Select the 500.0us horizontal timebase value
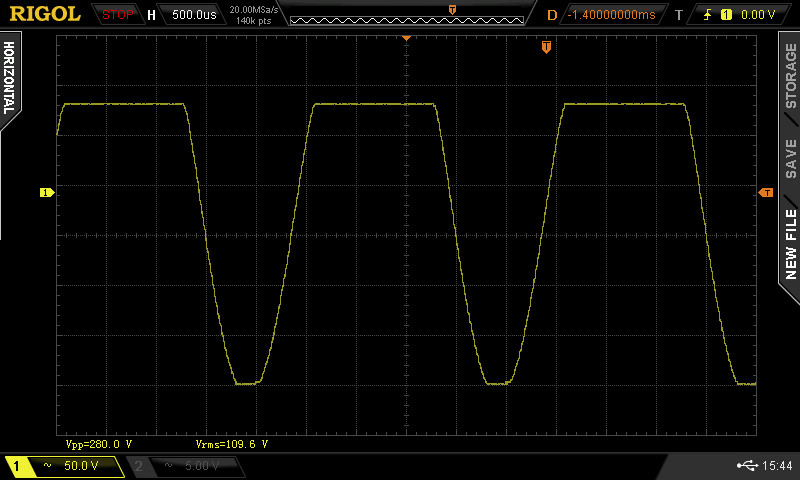This screenshot has width=800, height=480. click(194, 15)
